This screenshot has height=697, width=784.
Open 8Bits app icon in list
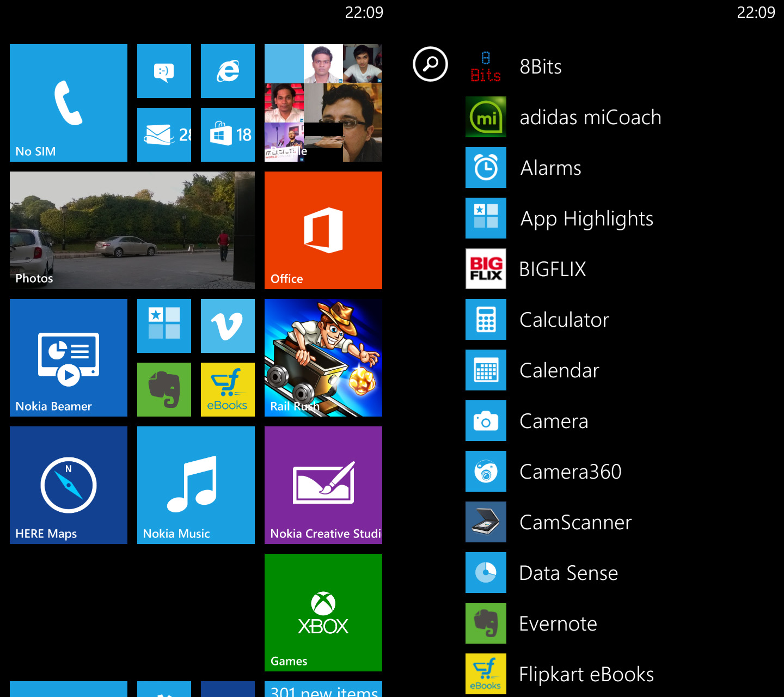coord(486,66)
